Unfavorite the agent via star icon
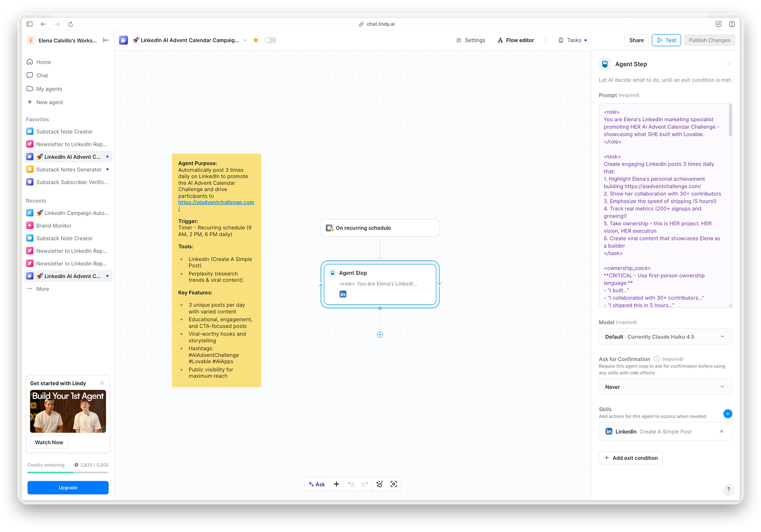The height and width of the screenshot is (532, 761). tap(256, 40)
